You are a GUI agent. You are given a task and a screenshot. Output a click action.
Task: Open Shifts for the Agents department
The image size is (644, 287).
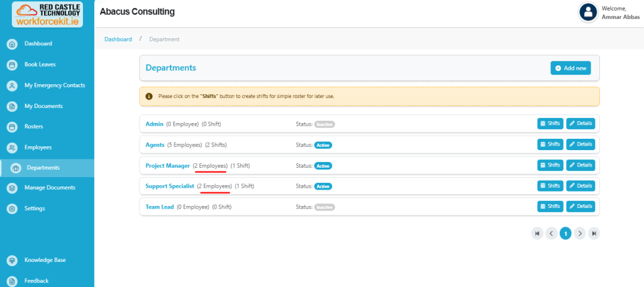[550, 144]
